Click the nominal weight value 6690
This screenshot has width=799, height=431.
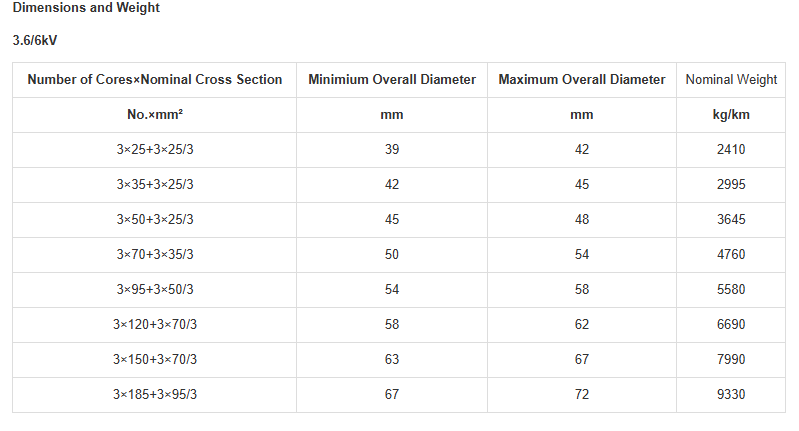tap(731, 325)
